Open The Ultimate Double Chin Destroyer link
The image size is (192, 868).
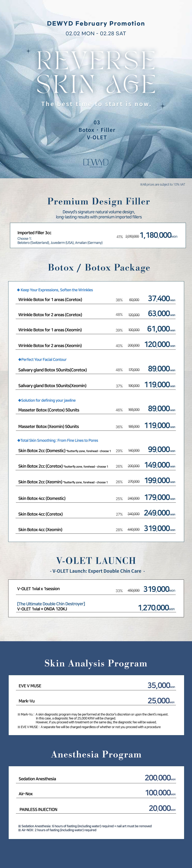(x=51, y=604)
